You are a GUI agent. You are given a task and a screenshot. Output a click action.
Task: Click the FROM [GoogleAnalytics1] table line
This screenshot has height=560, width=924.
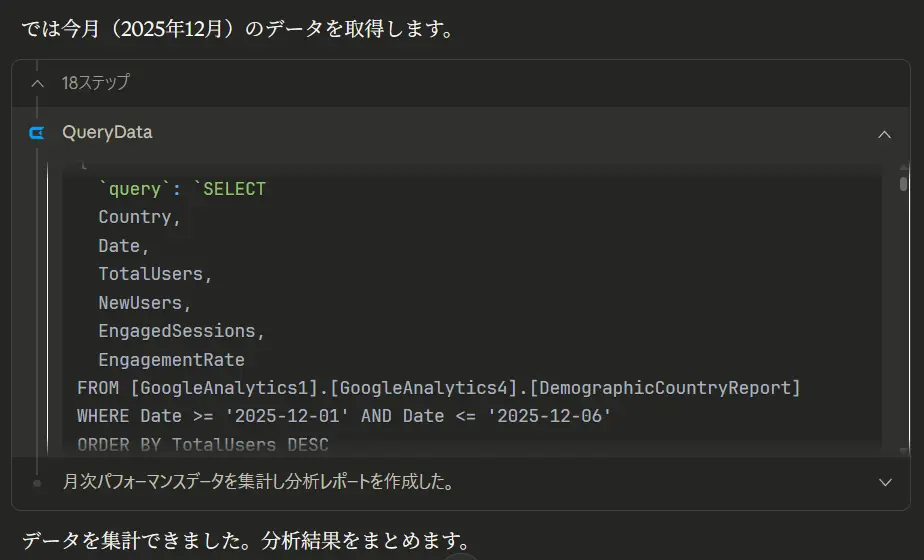click(438, 387)
